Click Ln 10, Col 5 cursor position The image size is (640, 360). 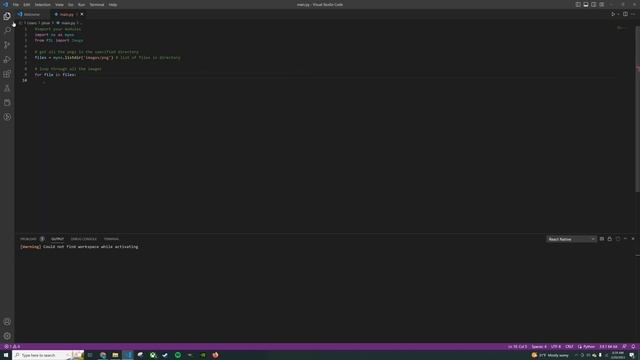(517, 347)
